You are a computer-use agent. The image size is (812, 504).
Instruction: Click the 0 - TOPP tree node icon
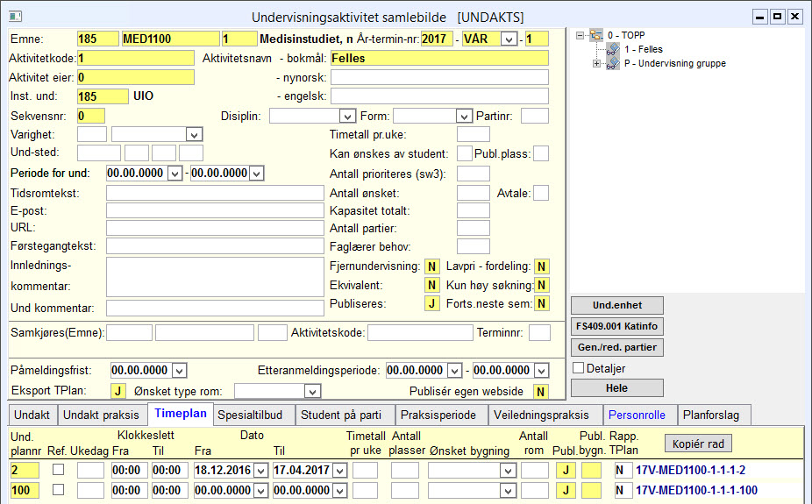596,35
